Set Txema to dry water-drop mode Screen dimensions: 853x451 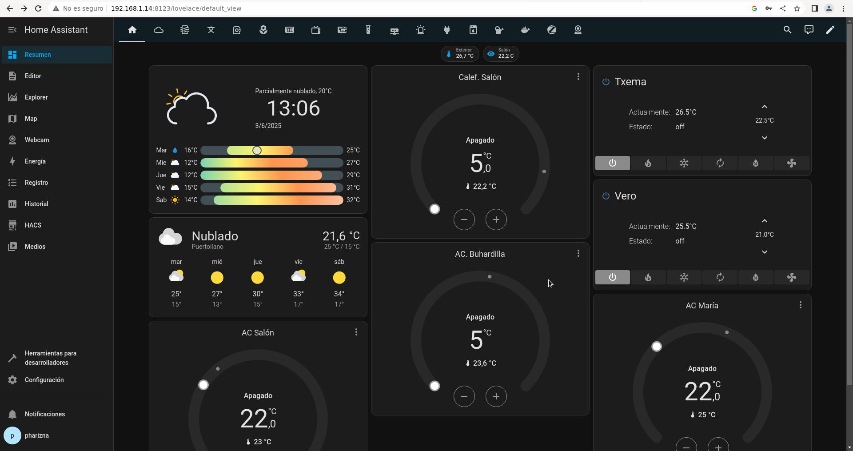pos(756,163)
